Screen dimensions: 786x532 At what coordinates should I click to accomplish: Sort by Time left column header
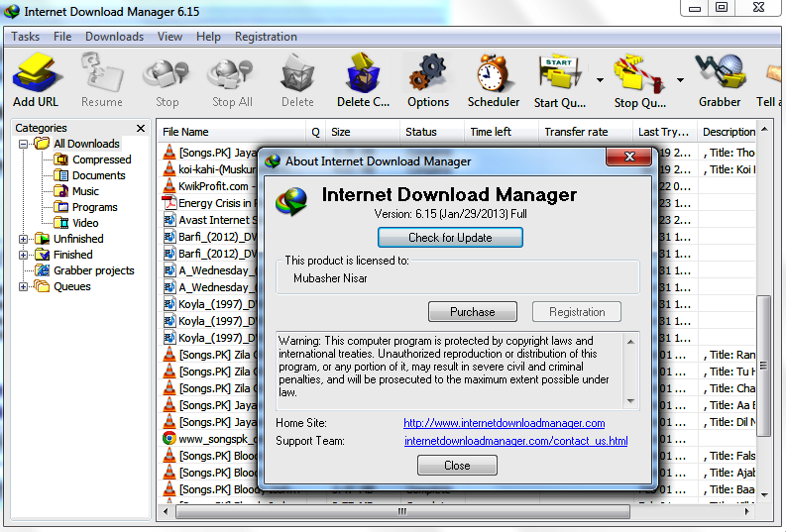pyautogui.click(x=501, y=132)
